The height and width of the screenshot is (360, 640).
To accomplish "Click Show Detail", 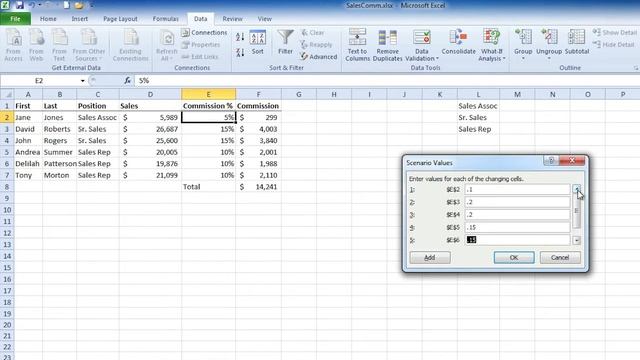I will pos(614,32).
